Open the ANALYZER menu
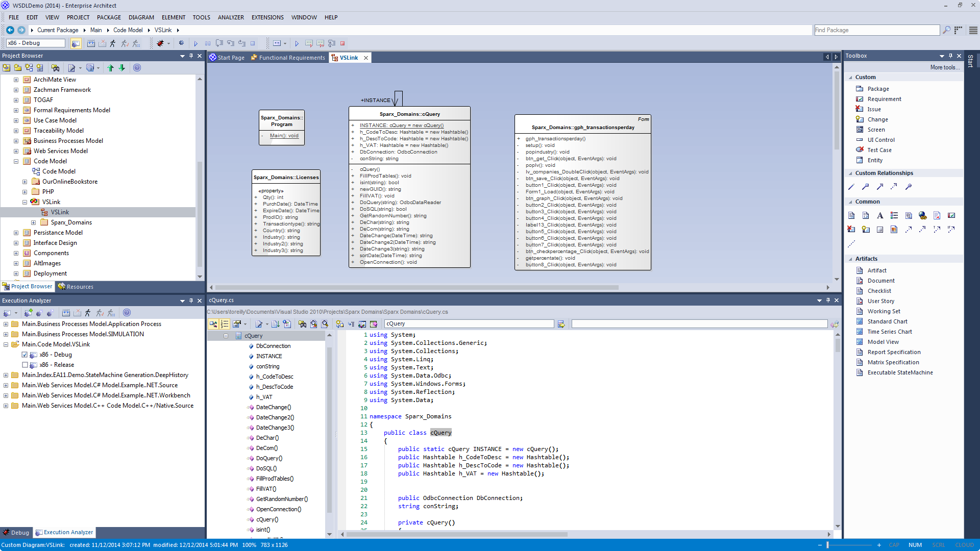The width and height of the screenshot is (980, 551). (231, 17)
